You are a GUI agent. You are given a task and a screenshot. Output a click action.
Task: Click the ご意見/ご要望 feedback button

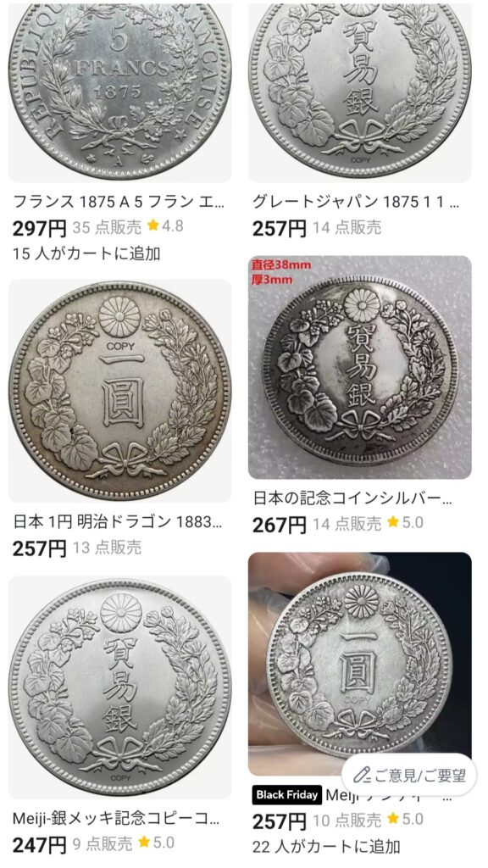click(409, 775)
